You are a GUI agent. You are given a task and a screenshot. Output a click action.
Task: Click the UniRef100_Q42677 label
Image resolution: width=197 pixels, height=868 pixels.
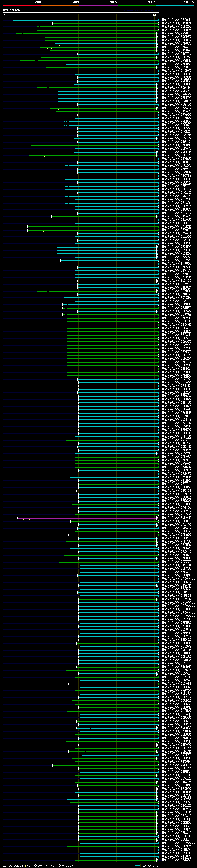176,111
